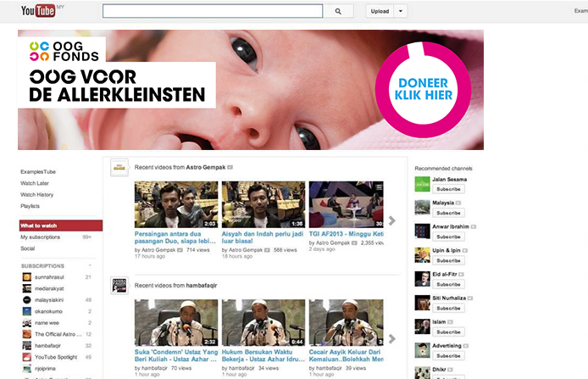Open the Upload button
The width and height of the screenshot is (588, 379).
380,11
